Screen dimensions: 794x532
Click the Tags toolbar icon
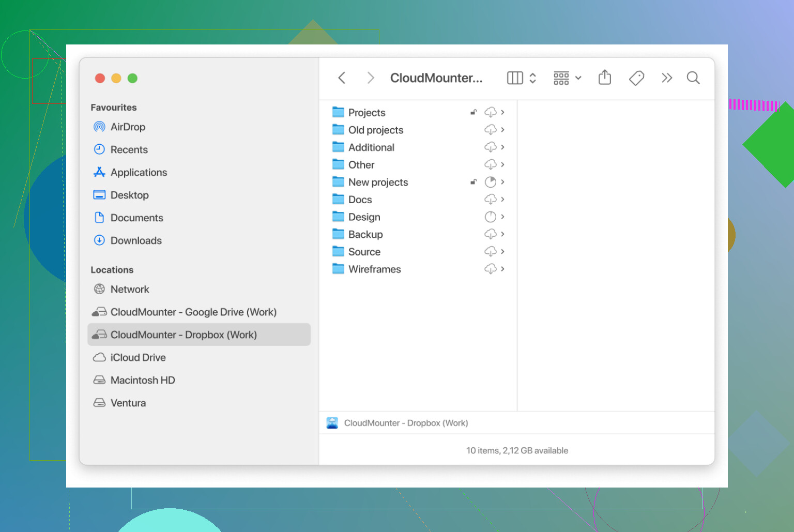[x=636, y=78]
